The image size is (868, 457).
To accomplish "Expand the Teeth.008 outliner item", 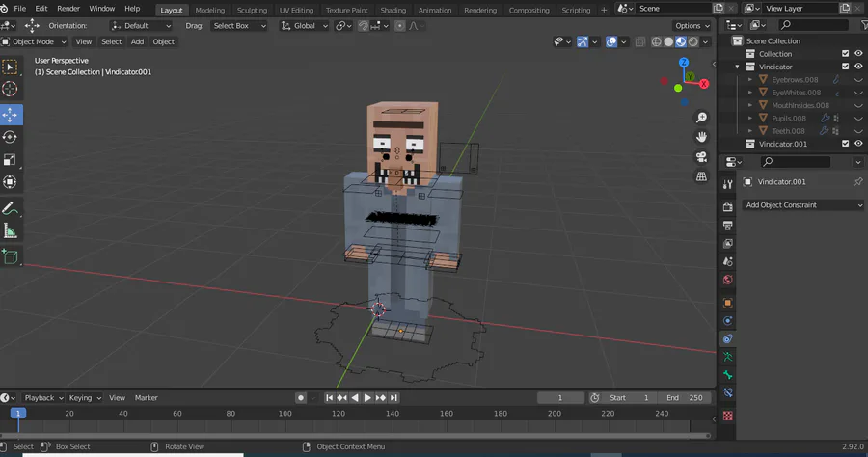I will pos(750,131).
